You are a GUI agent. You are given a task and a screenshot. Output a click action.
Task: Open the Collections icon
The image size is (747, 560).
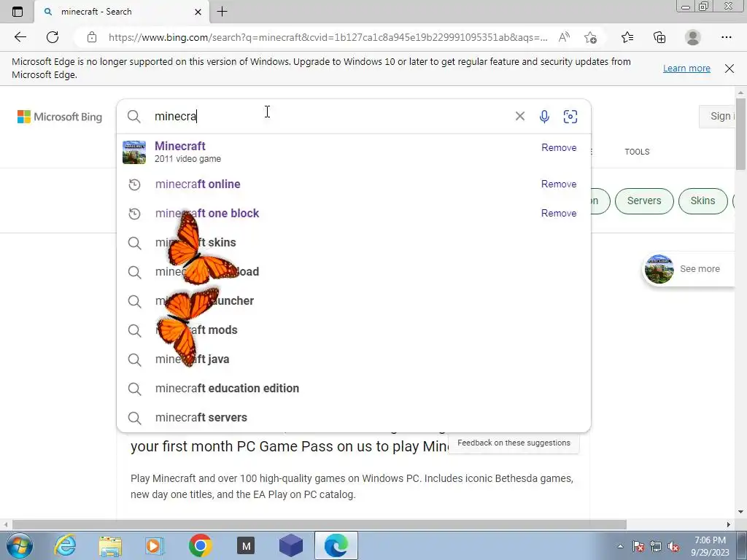click(659, 37)
